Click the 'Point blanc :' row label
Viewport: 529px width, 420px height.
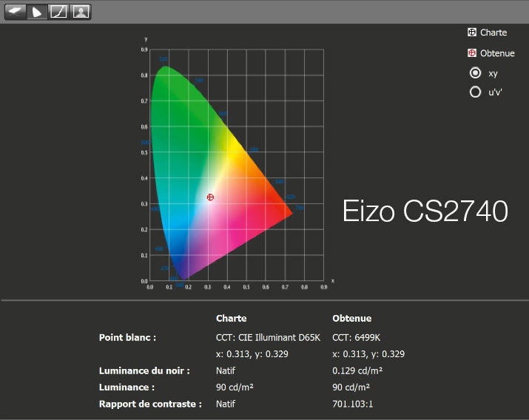[x=127, y=337]
